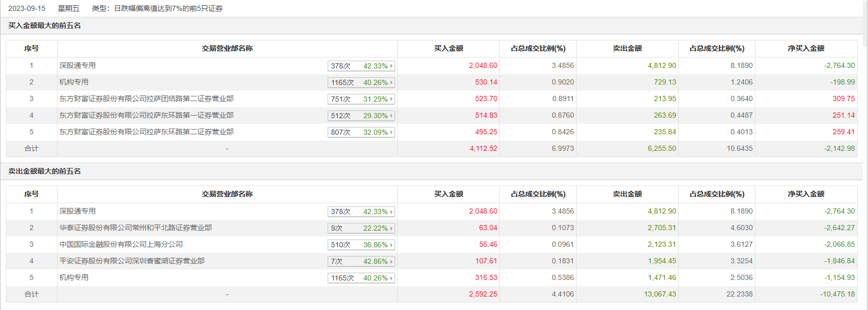Click 机构专用 in the sell table

pyautogui.click(x=74, y=277)
